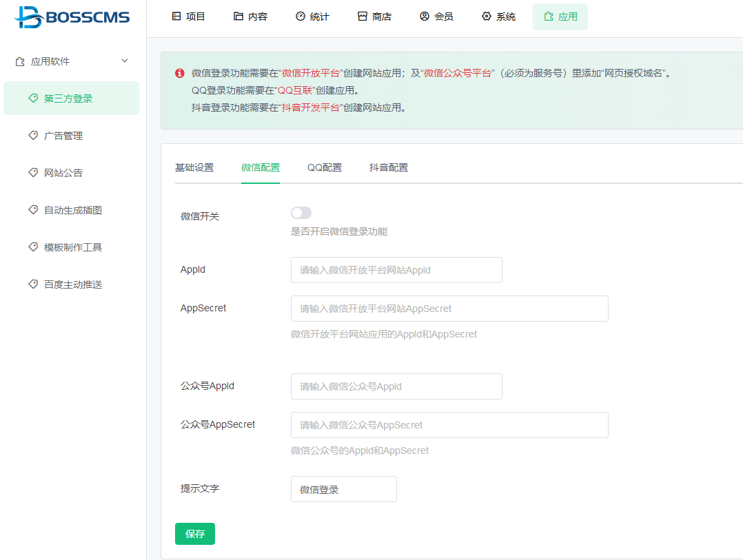Open 网站公告 in the sidebar
Image resolution: width=743 pixels, height=560 pixels.
(63, 173)
